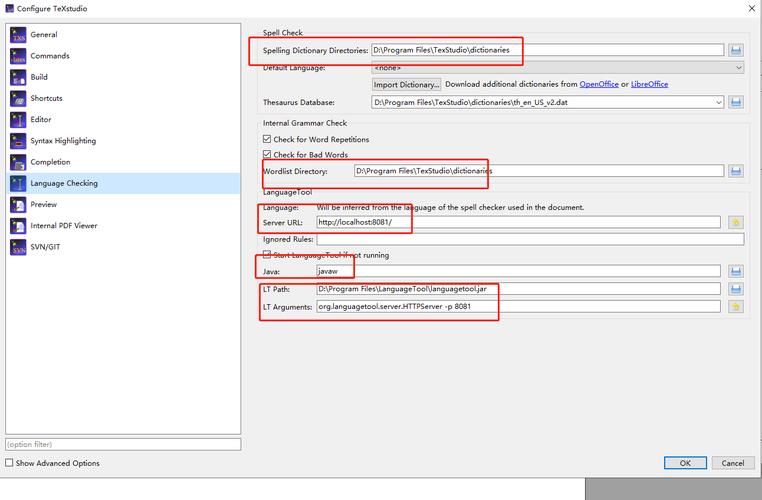Open the Build settings icon
Viewport: 762px width, 500px height.
coord(18,77)
